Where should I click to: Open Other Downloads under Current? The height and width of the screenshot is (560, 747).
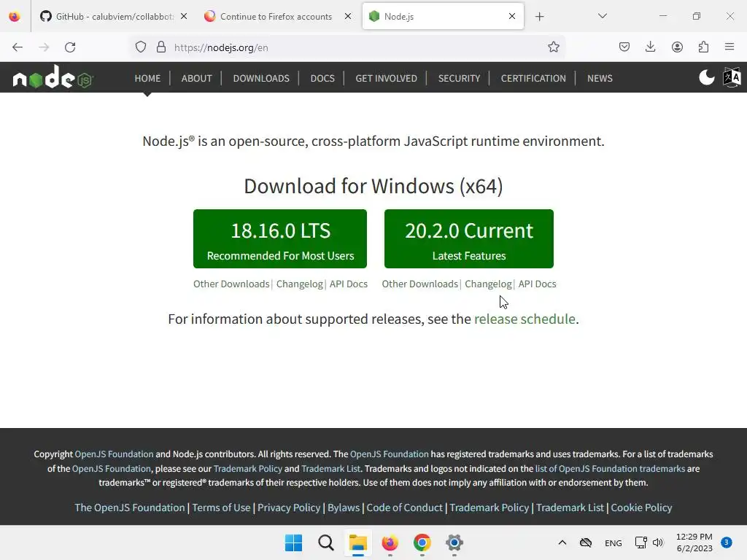pyautogui.click(x=419, y=284)
